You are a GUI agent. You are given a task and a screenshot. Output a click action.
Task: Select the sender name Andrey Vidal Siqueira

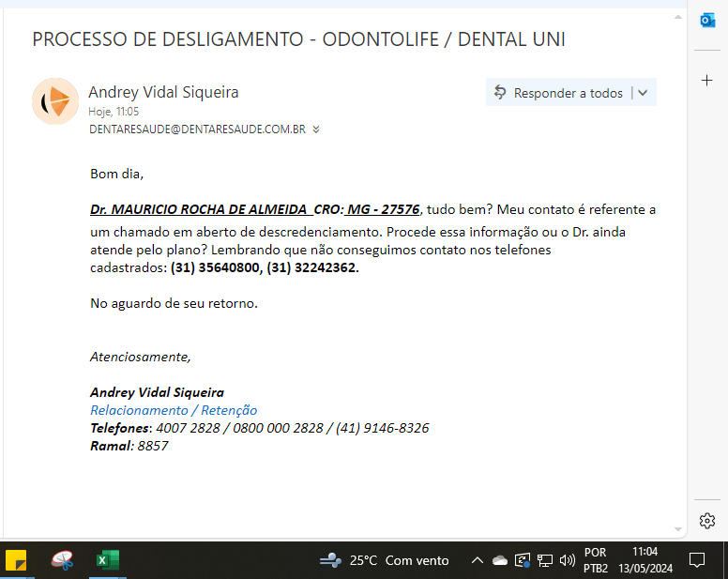click(x=163, y=92)
